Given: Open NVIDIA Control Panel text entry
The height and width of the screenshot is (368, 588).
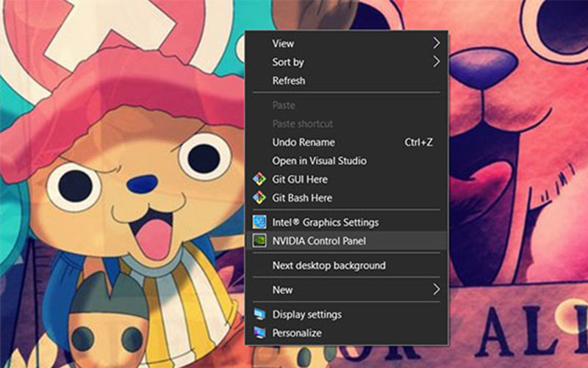Looking at the screenshot, I should [318, 240].
